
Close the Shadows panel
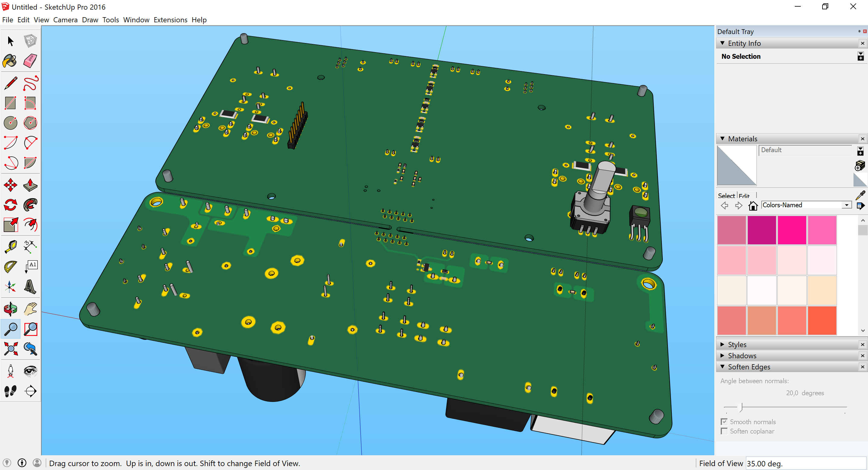point(863,356)
